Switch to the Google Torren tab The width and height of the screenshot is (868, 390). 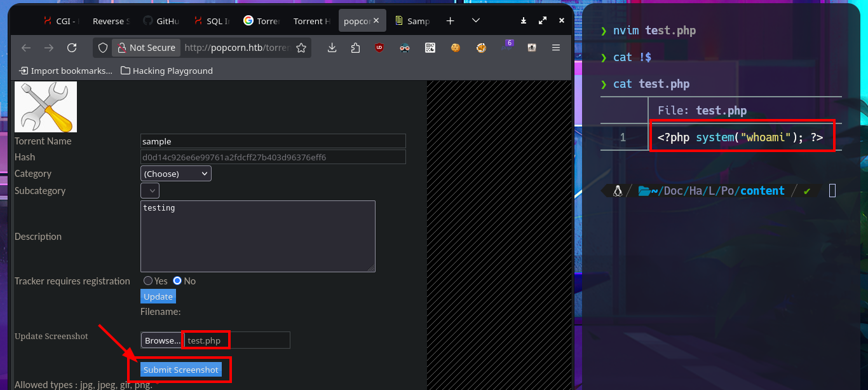click(x=262, y=21)
